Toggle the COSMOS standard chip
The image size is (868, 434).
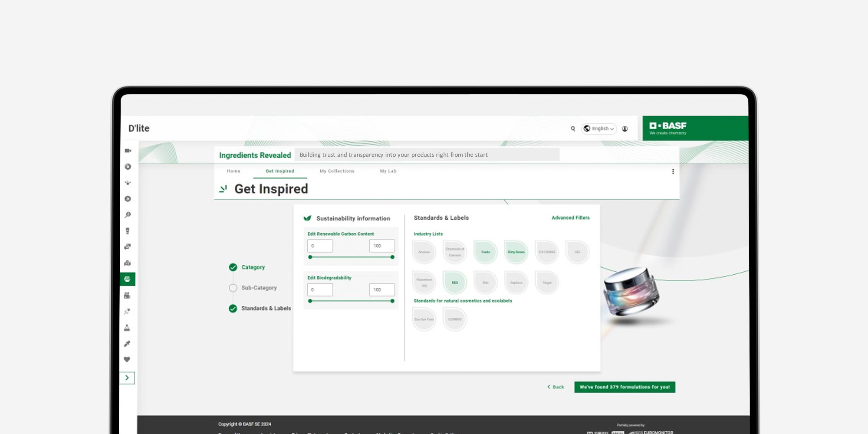tap(455, 319)
